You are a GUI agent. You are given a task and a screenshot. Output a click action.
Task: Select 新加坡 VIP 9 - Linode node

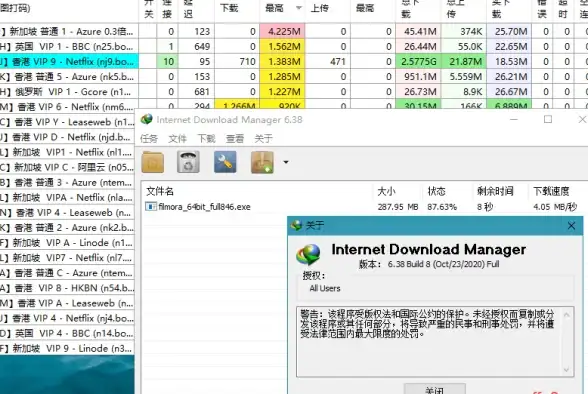pos(67,348)
